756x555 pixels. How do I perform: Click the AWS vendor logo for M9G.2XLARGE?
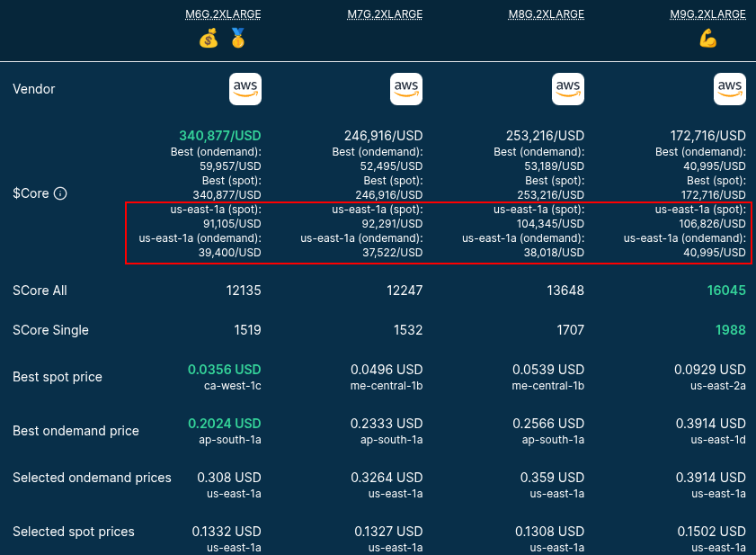(730, 89)
